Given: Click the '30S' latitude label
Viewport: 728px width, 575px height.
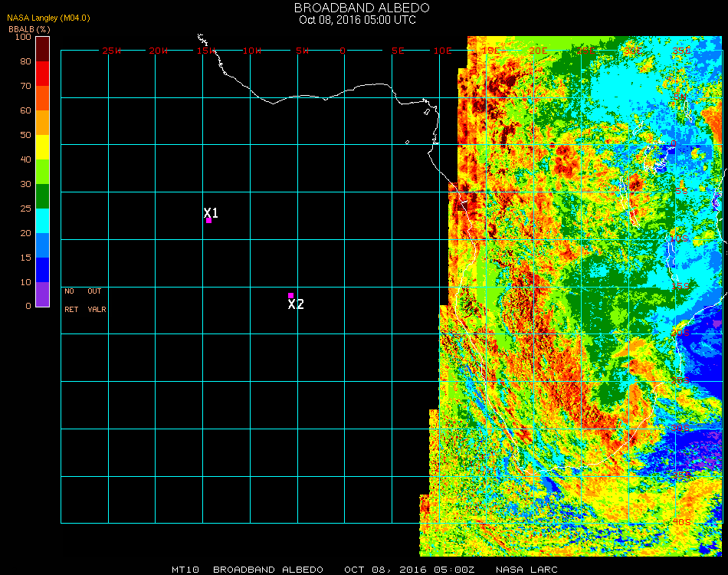Looking at the screenshot, I should (680, 428).
